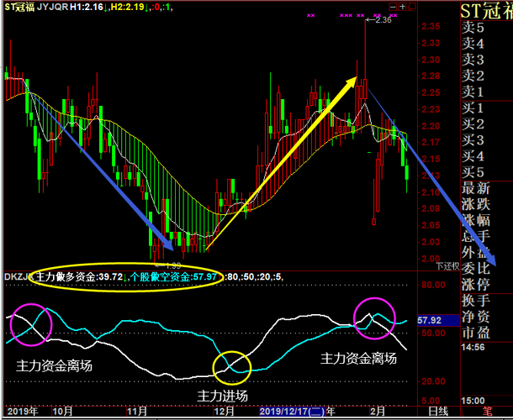Click the 涨跌 change row

(x=486, y=205)
